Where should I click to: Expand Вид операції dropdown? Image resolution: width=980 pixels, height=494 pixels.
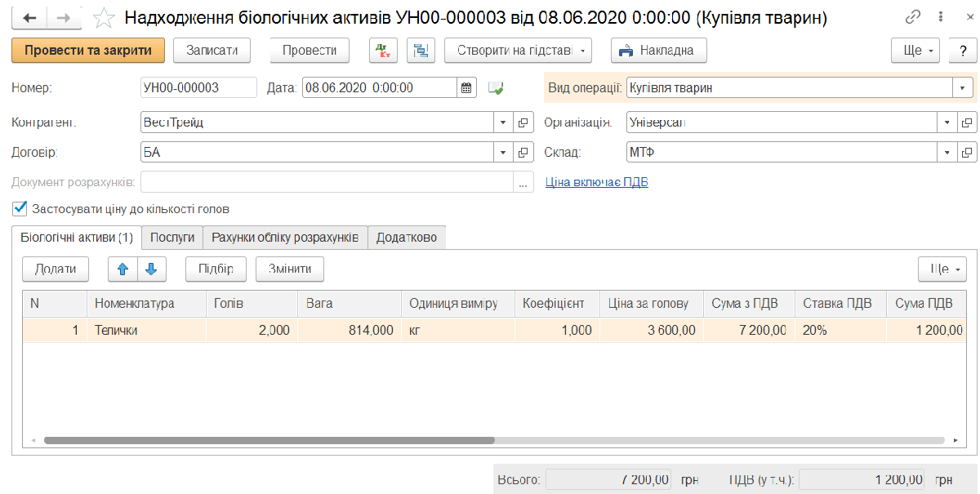click(x=963, y=87)
